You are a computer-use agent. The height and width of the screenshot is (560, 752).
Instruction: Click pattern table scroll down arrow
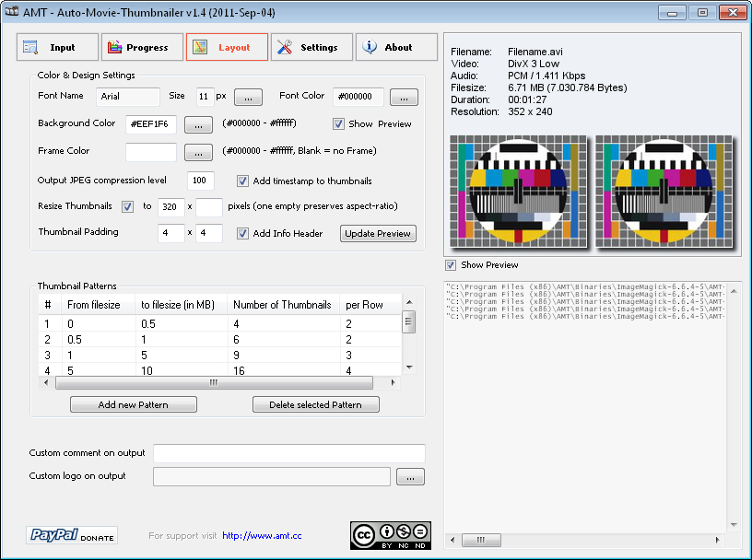(x=409, y=367)
